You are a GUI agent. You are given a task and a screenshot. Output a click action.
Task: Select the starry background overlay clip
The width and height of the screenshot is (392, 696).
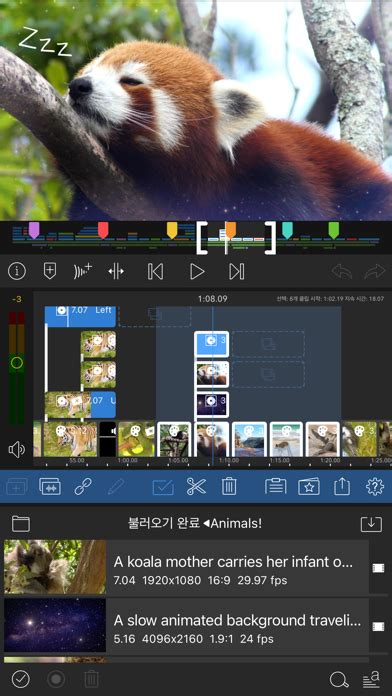[x=212, y=404]
